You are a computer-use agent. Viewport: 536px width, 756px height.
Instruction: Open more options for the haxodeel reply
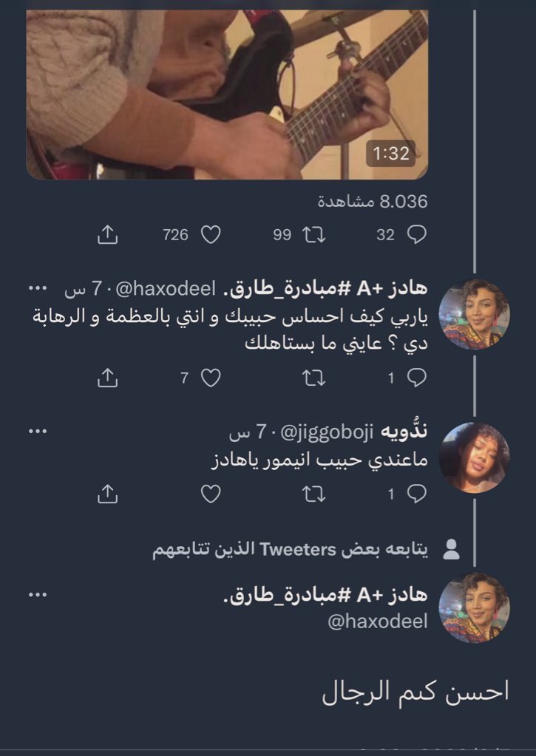pyautogui.click(x=38, y=288)
